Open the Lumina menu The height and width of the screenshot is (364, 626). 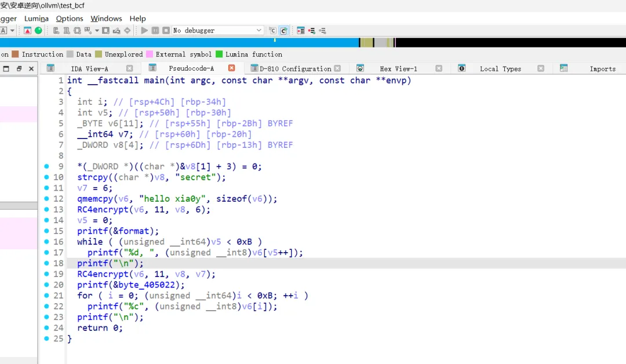(x=37, y=19)
